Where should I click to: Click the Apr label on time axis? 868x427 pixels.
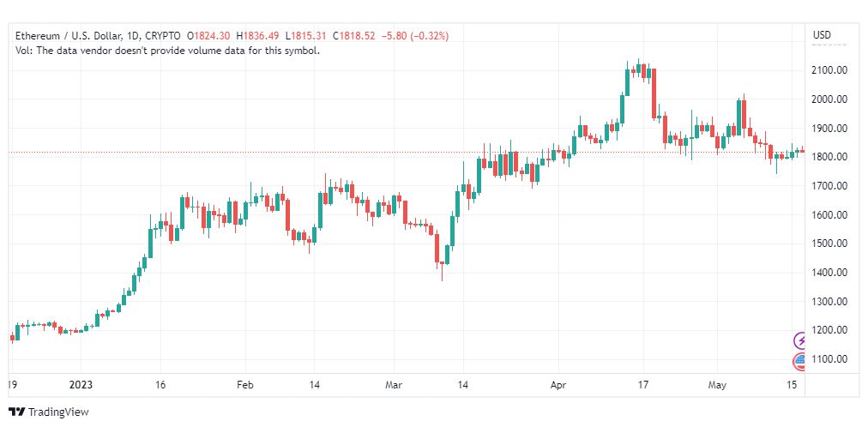(x=558, y=385)
